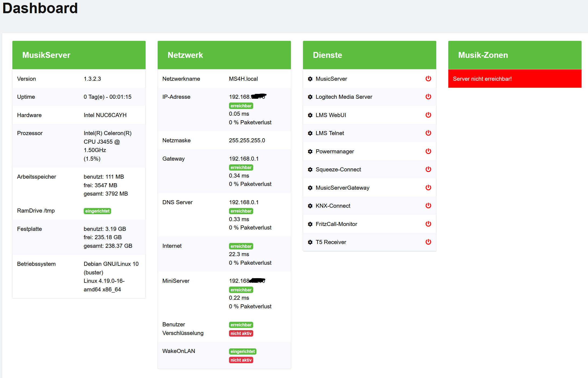Toggle KNX-Connect power button

428,206
